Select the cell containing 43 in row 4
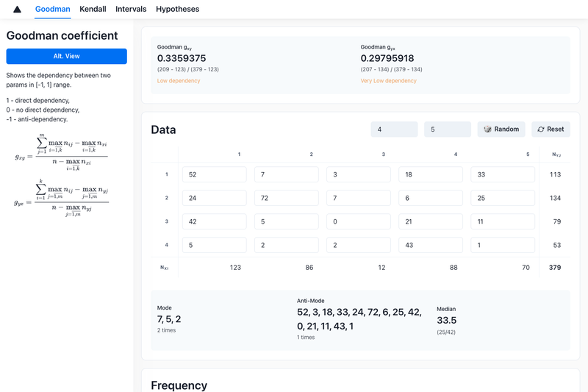Viewport: 588px width, 392px height. (431, 245)
